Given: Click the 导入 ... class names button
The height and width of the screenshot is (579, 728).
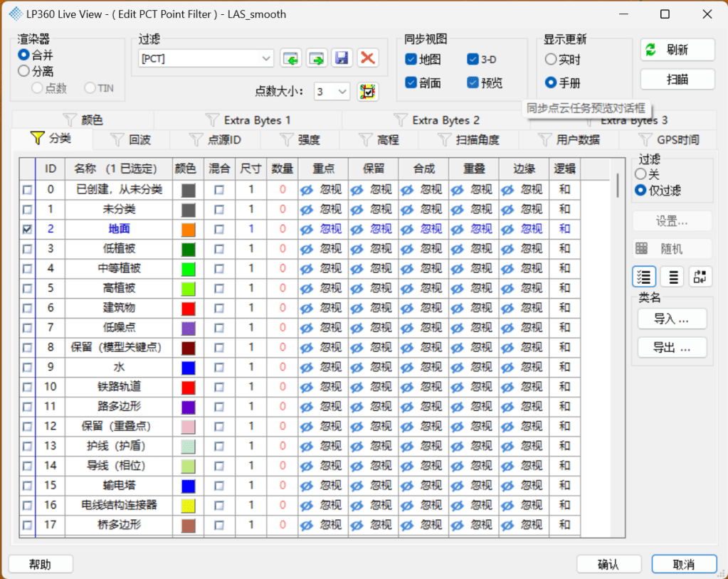Looking at the screenshot, I should (672, 319).
